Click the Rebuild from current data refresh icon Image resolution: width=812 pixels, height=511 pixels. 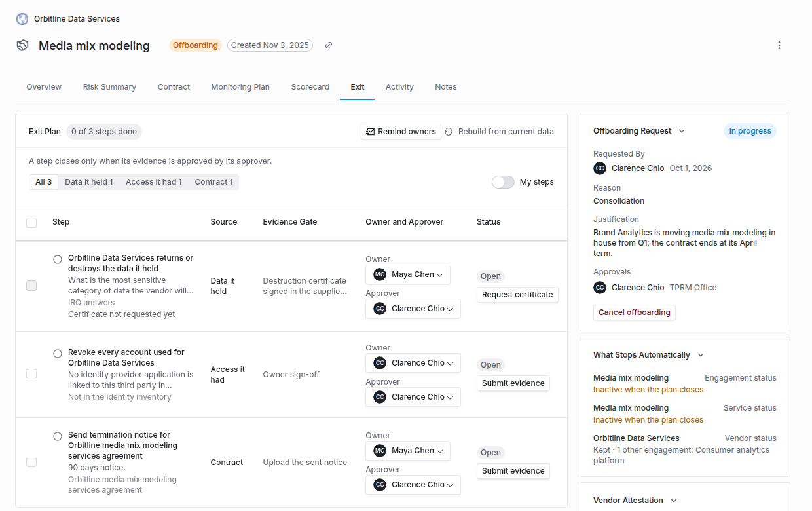[x=449, y=132]
